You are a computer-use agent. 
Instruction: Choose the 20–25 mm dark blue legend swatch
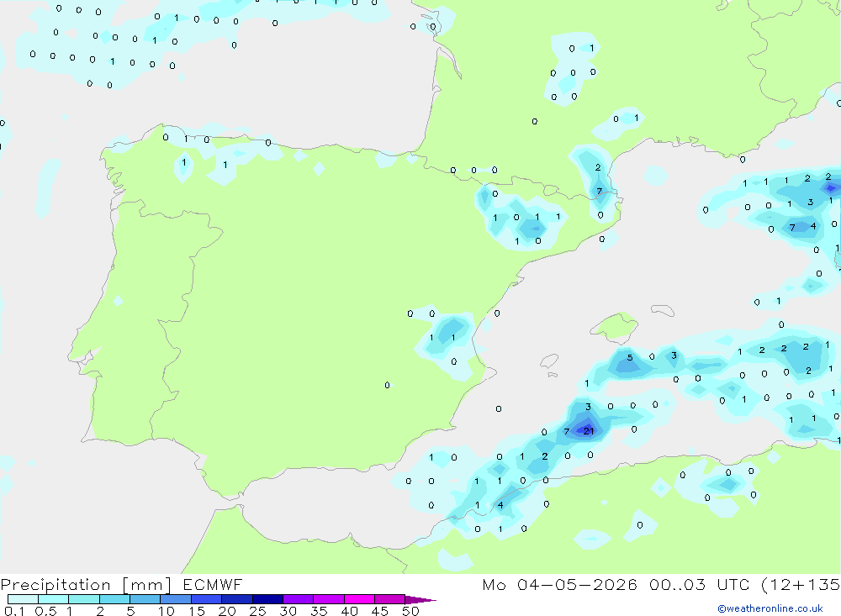click(x=237, y=599)
